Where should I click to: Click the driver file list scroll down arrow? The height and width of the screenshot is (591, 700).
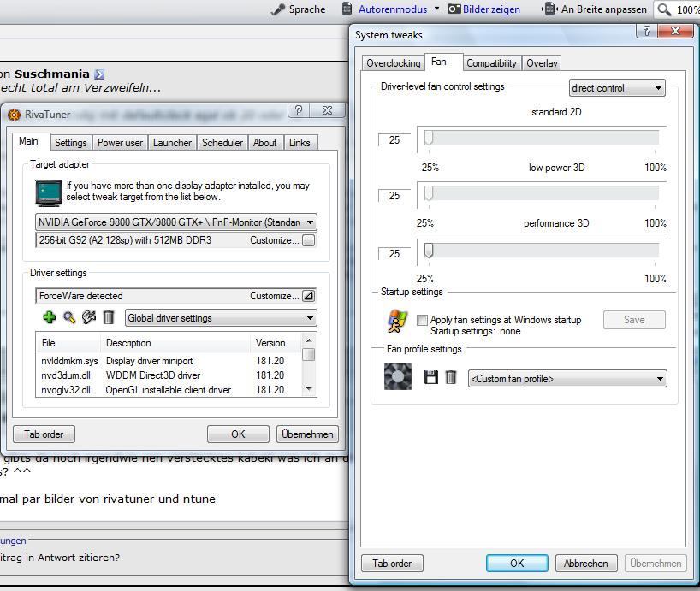tap(308, 389)
